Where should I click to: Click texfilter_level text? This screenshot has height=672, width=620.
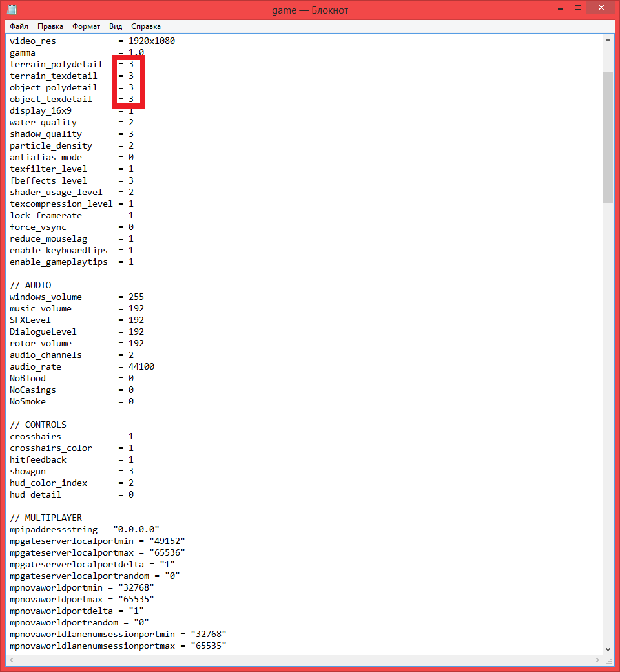tap(48, 169)
